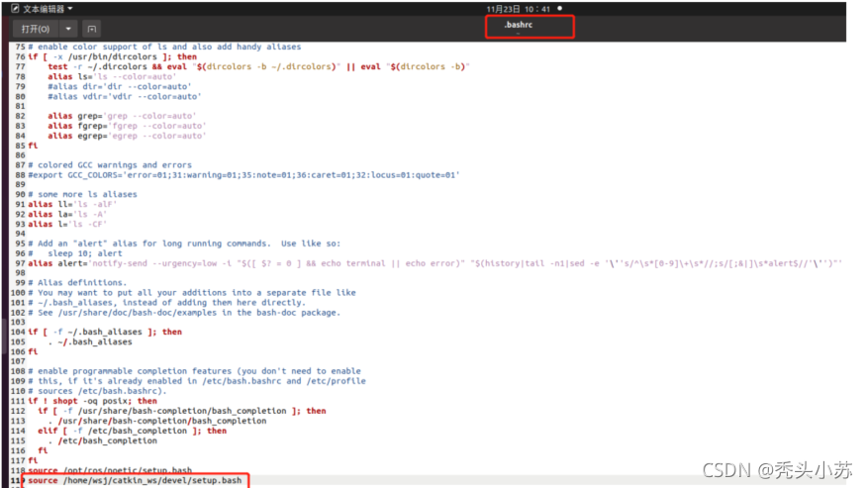Click the '. /etc/bash_completion' line 115
The width and height of the screenshot is (868, 488).
[x=102, y=440]
